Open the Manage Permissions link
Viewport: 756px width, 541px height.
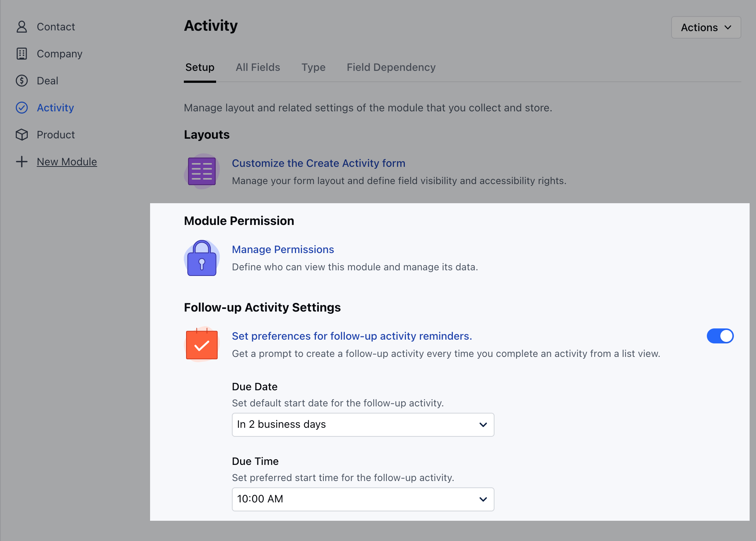tap(283, 249)
